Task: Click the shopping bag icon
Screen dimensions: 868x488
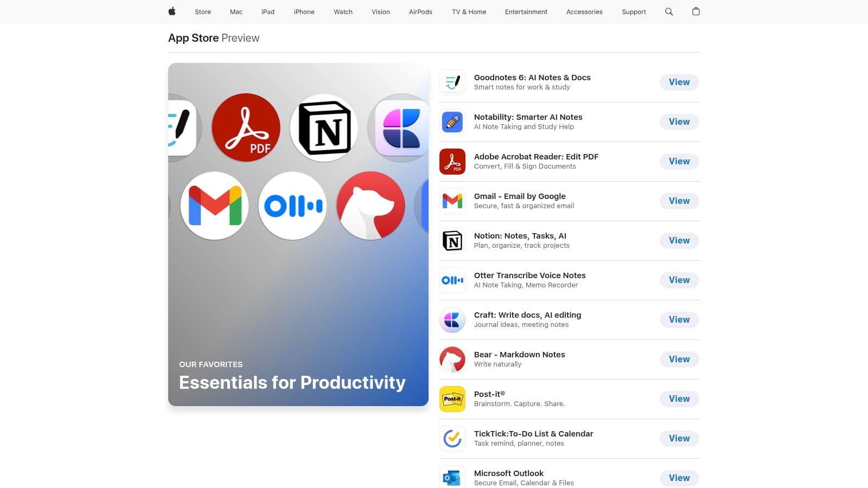Action: (695, 11)
